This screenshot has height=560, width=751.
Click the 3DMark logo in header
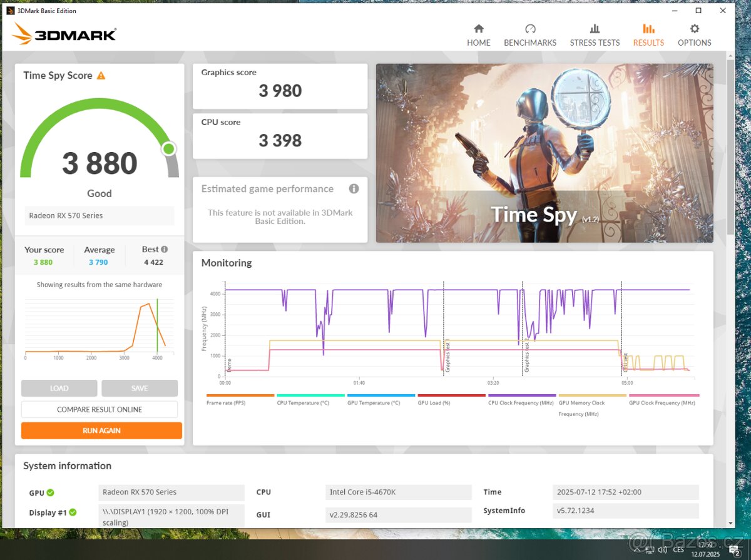point(64,34)
